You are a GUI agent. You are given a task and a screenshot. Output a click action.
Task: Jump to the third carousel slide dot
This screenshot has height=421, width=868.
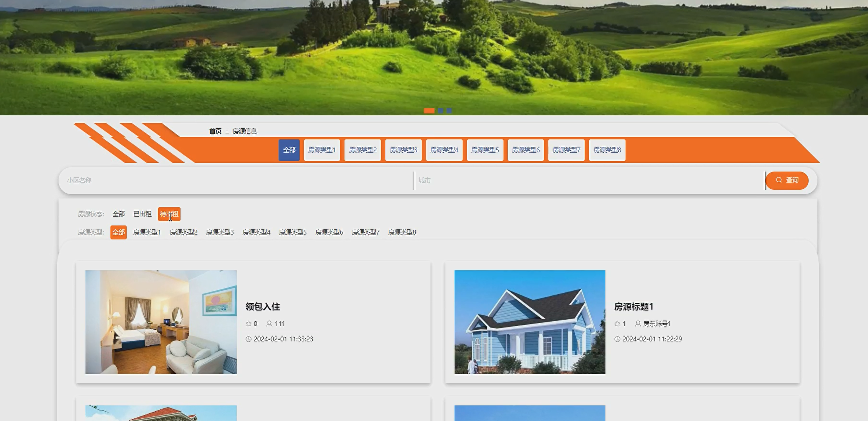click(449, 111)
